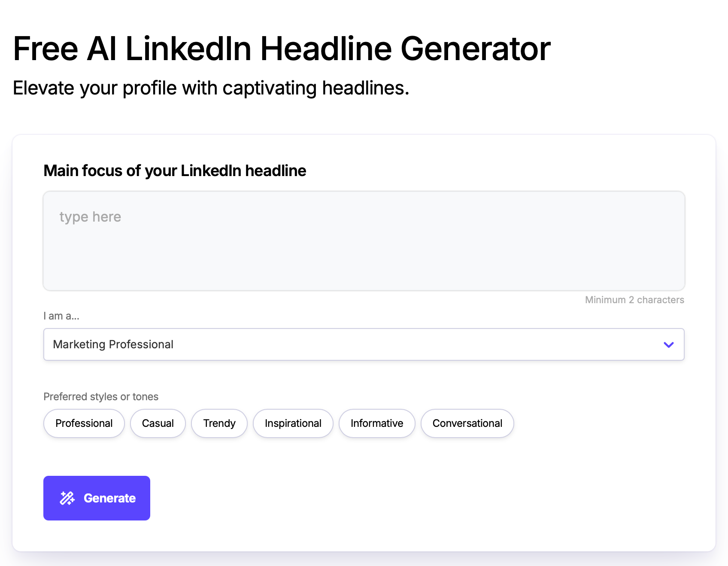728x566 pixels.
Task: Enable the Casual tone
Action: (158, 423)
